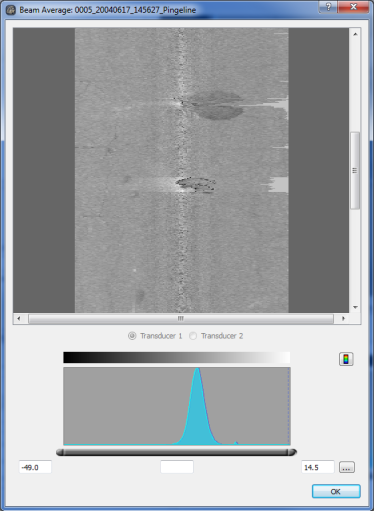This screenshot has height=511, width=374.
Task: Click the horizontal scrollbar right arrow
Action: click(x=343, y=318)
